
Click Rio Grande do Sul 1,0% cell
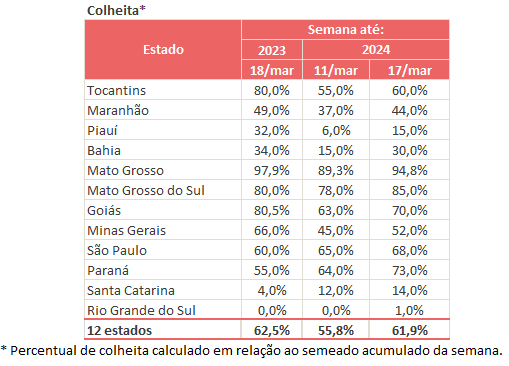(x=409, y=310)
